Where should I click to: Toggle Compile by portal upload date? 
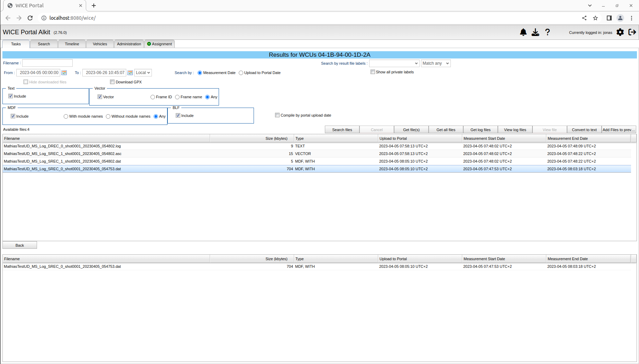(x=277, y=115)
